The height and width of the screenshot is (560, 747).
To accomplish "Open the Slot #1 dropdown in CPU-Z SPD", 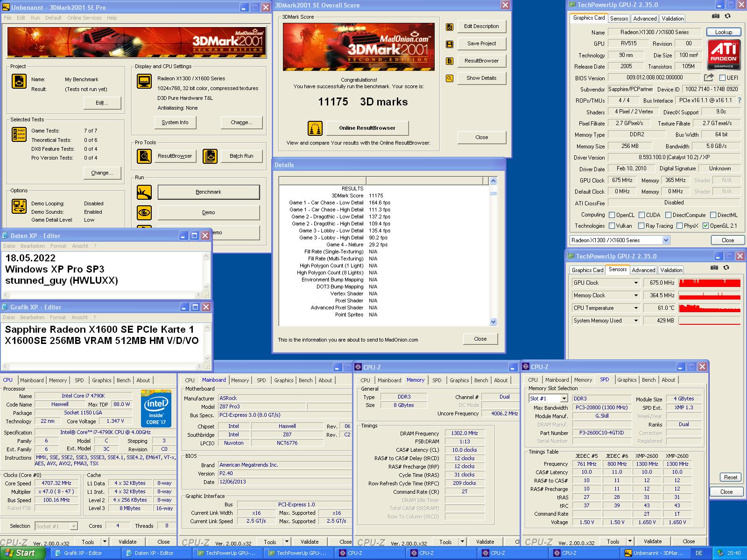I will pyautogui.click(x=564, y=399).
